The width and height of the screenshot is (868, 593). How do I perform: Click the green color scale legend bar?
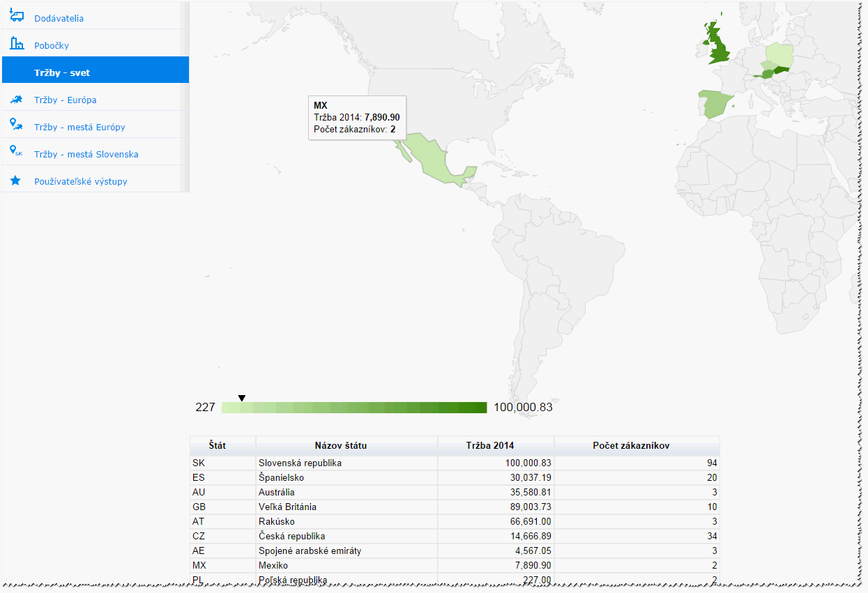click(354, 408)
